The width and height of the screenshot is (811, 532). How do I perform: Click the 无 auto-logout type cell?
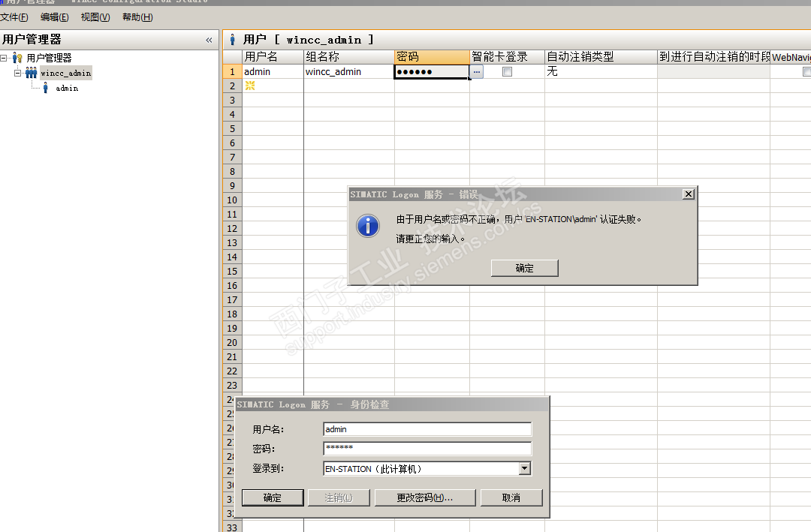[x=601, y=72]
